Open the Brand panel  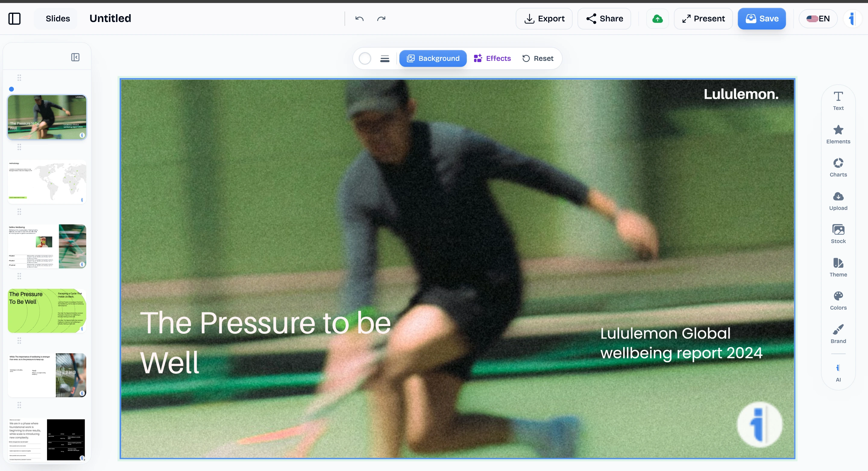(838, 334)
